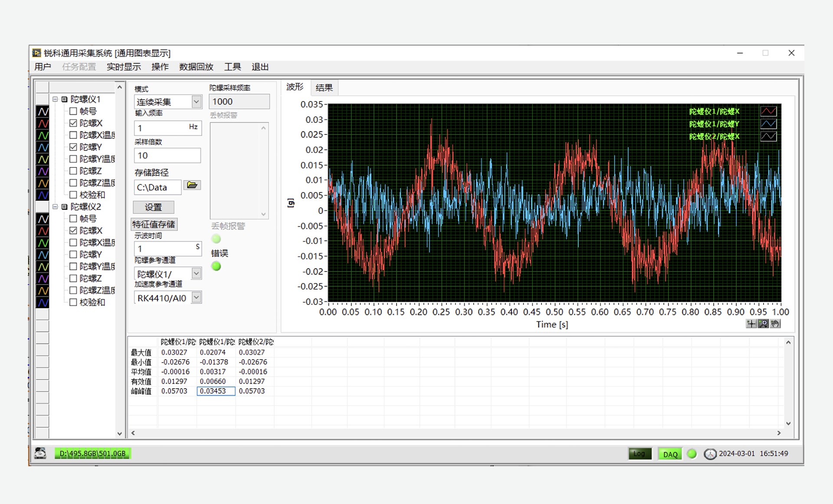
Task: Click the waveform icon beside 陀螺仪2 校验和
Action: pos(43,303)
